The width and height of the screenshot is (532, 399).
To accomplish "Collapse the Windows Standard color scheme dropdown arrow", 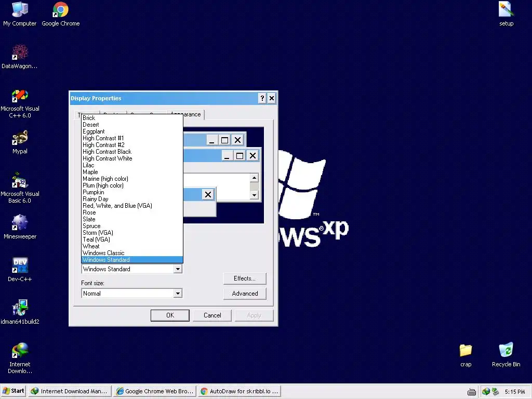I will [x=178, y=269].
